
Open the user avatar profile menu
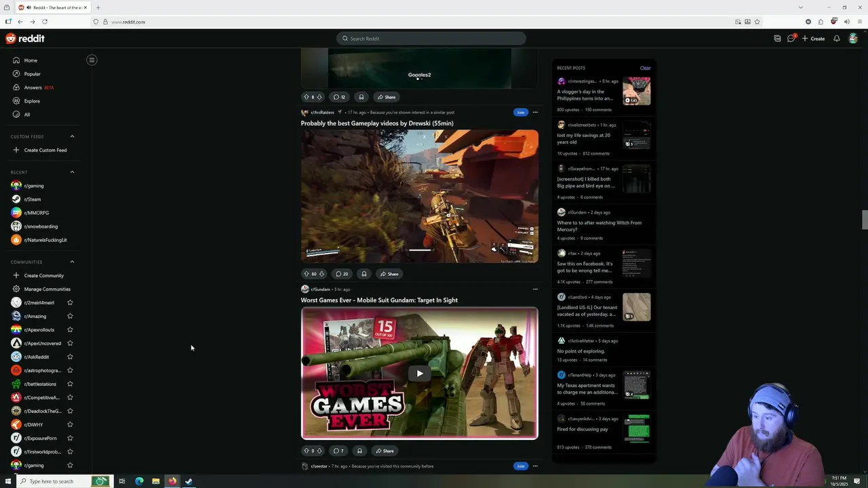click(853, 39)
